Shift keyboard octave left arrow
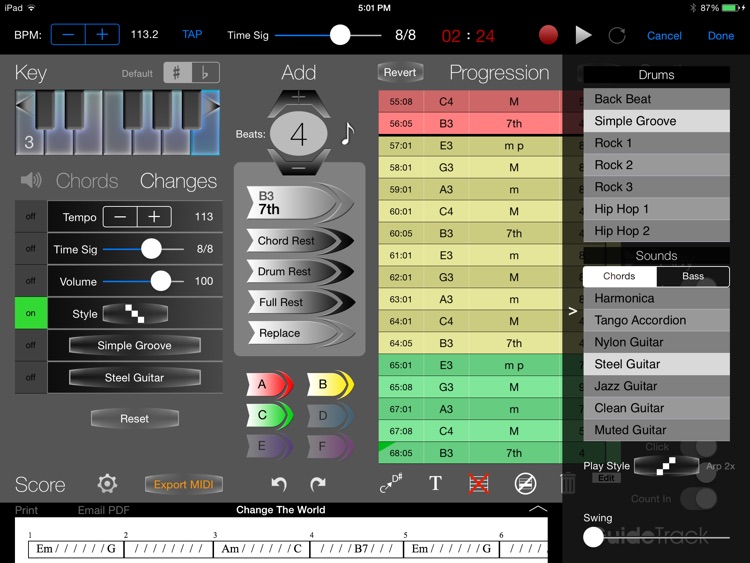 (23, 105)
